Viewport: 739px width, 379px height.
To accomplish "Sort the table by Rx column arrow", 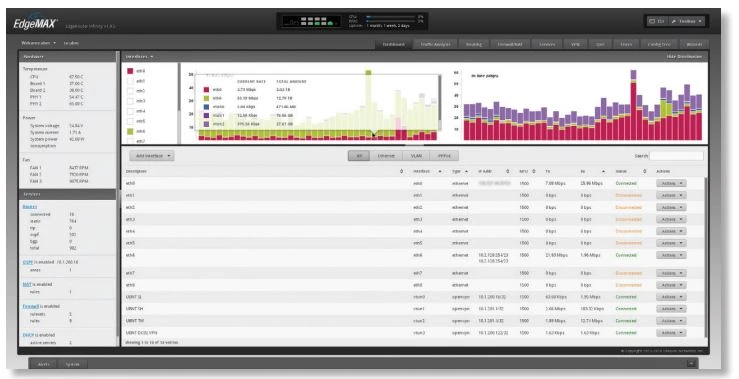I will 603,171.
